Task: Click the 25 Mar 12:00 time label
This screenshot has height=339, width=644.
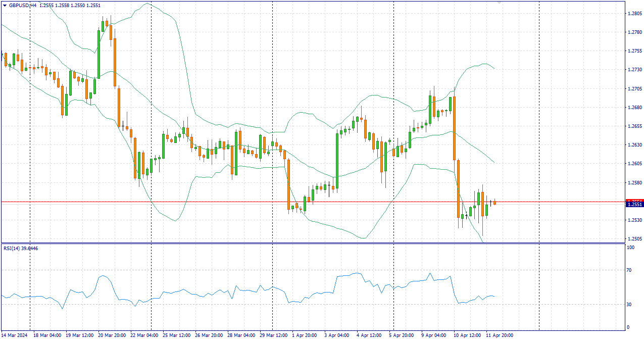Action: [x=177, y=335]
